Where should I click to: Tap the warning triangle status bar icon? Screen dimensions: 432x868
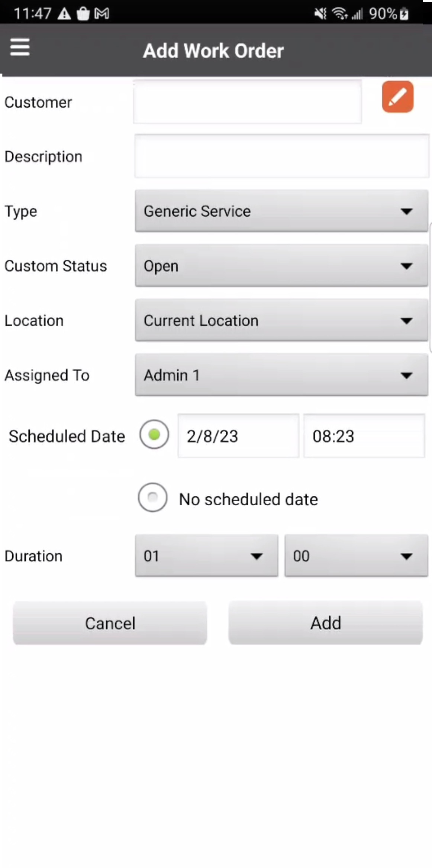64,14
